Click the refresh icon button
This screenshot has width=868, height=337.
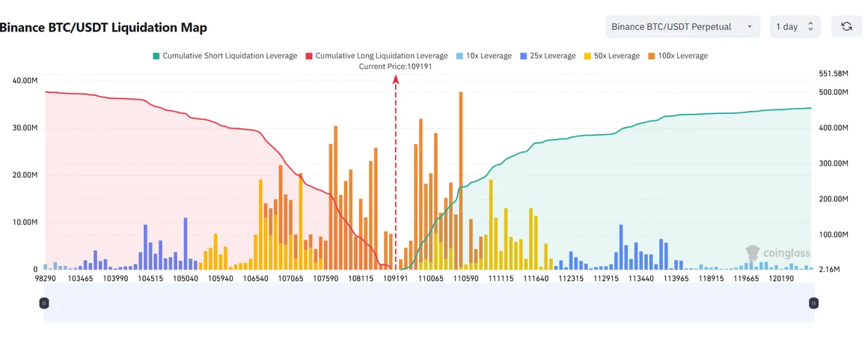coord(846,27)
